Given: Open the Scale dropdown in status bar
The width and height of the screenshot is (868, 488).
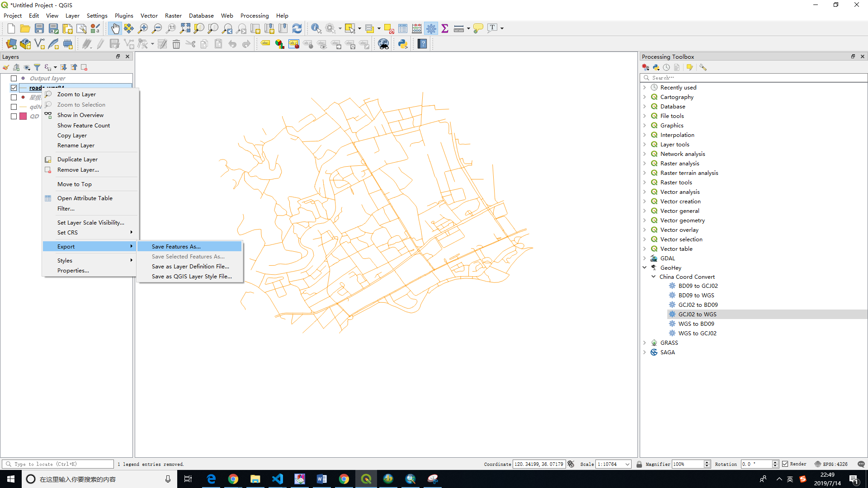Looking at the screenshot, I should pyautogui.click(x=627, y=464).
